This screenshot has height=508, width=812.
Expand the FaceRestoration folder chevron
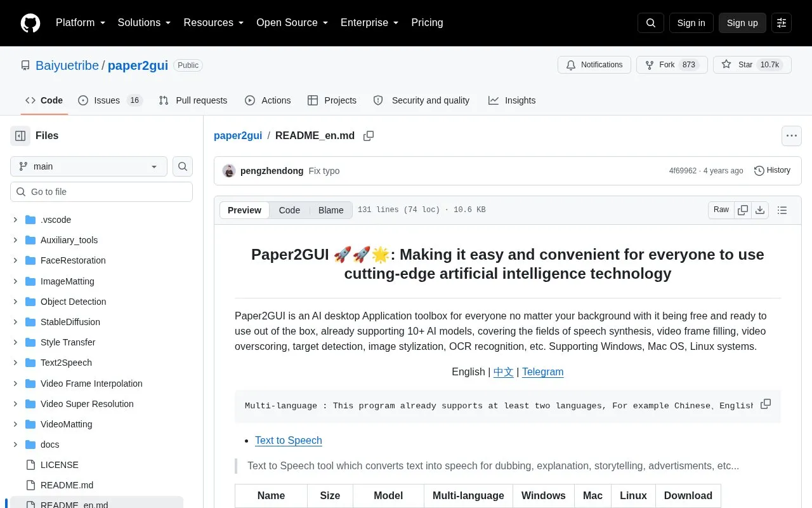15,260
